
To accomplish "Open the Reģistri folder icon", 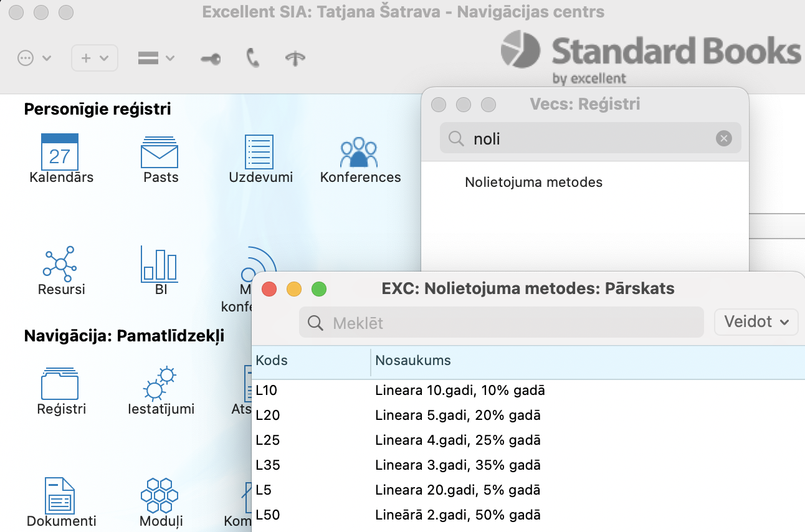I will (60, 383).
